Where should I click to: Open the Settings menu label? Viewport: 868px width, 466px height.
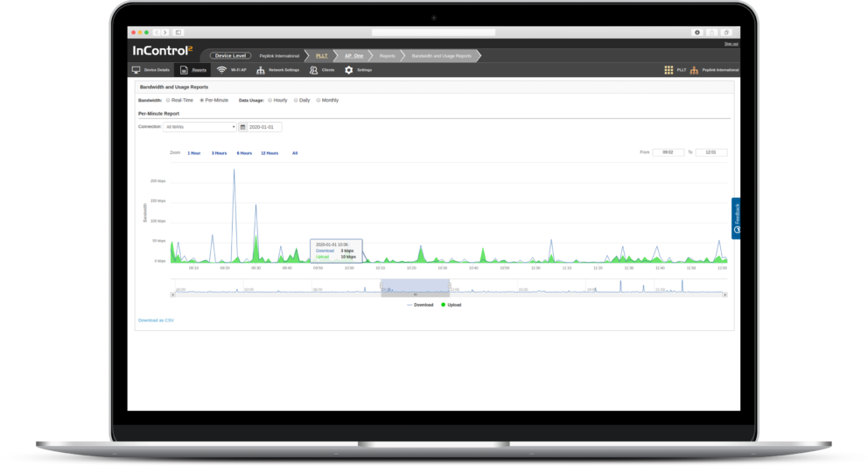click(364, 70)
